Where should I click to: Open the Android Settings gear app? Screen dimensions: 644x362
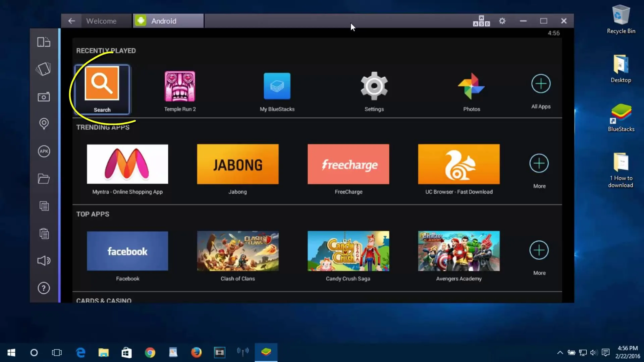(x=374, y=86)
